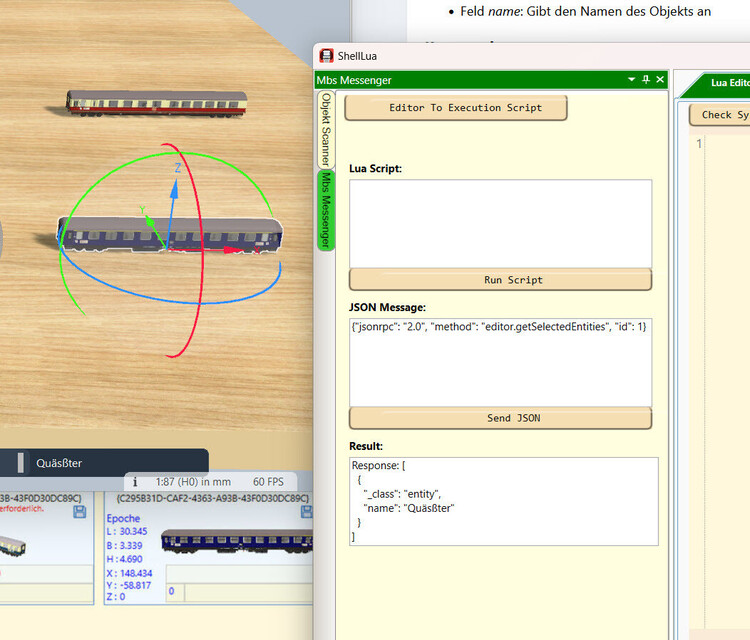This screenshot has width=750, height=640.
Task: Click the L: 30.345 length value
Action: point(127,531)
